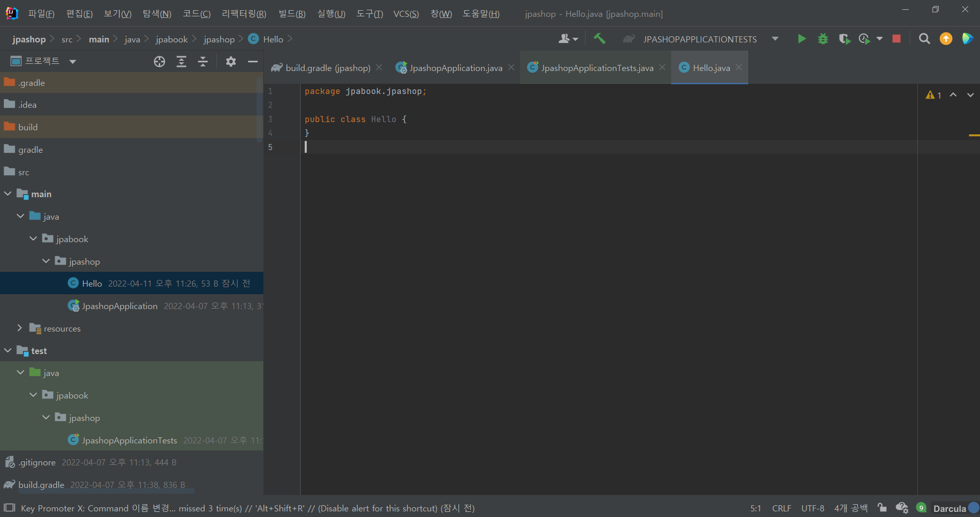
Task: Click jpabook in the breadcrumb bar
Action: [171, 39]
